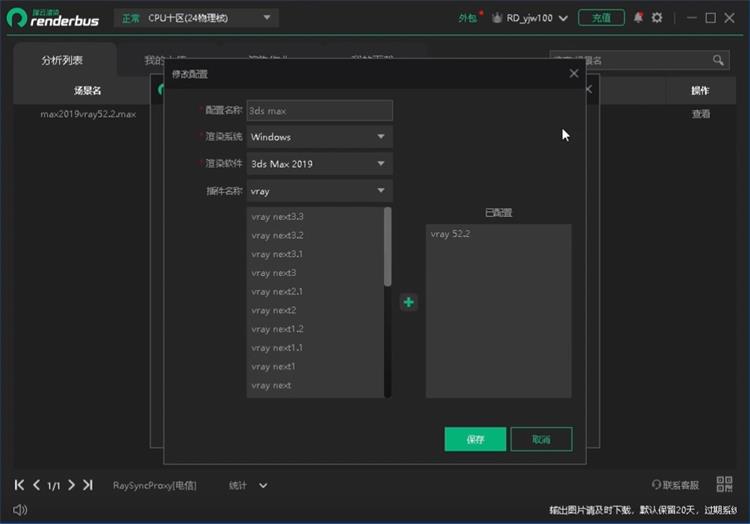The width and height of the screenshot is (750, 524).
Task: Click the plugin version list scrollbar
Action: click(x=388, y=245)
